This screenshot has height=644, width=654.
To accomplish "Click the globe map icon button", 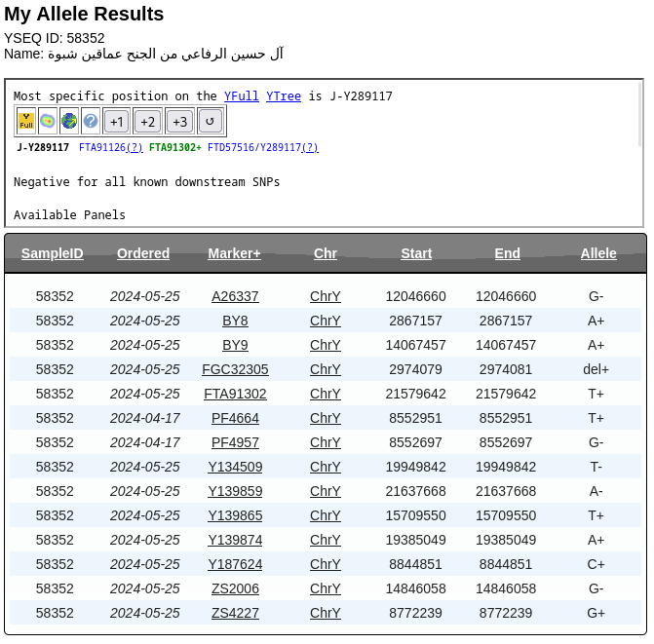I will (69, 121).
